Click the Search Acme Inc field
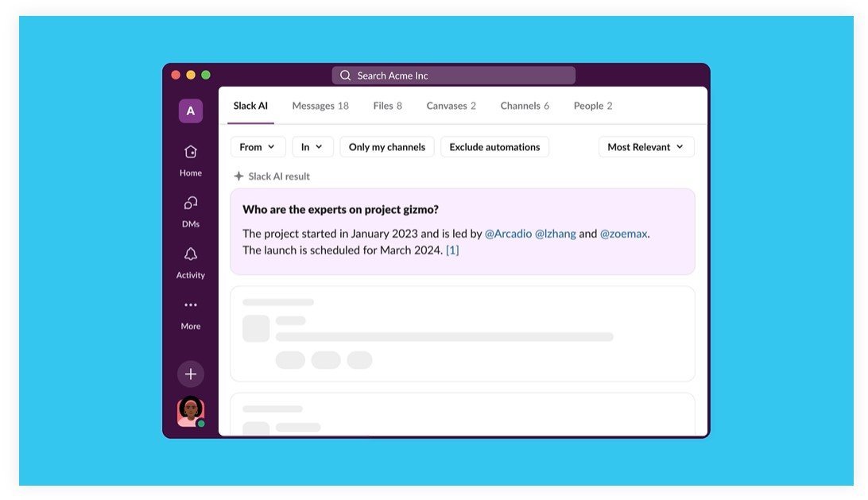 click(453, 76)
